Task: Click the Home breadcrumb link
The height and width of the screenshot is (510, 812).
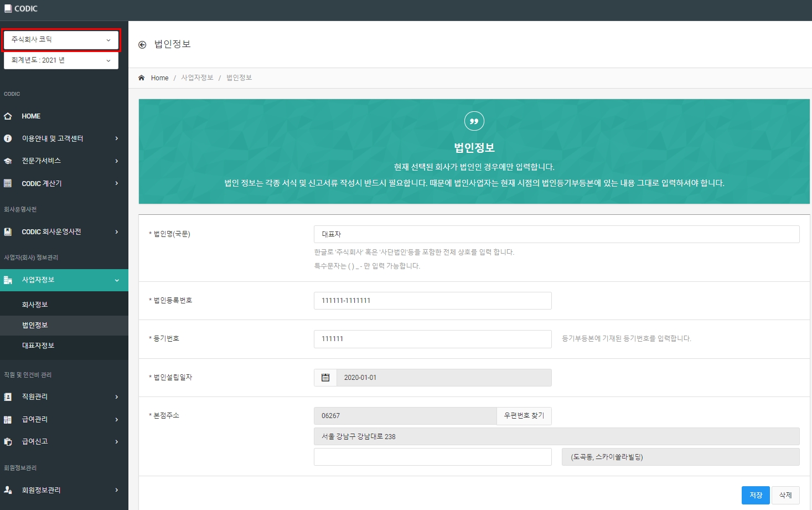Action: pyautogui.click(x=159, y=78)
